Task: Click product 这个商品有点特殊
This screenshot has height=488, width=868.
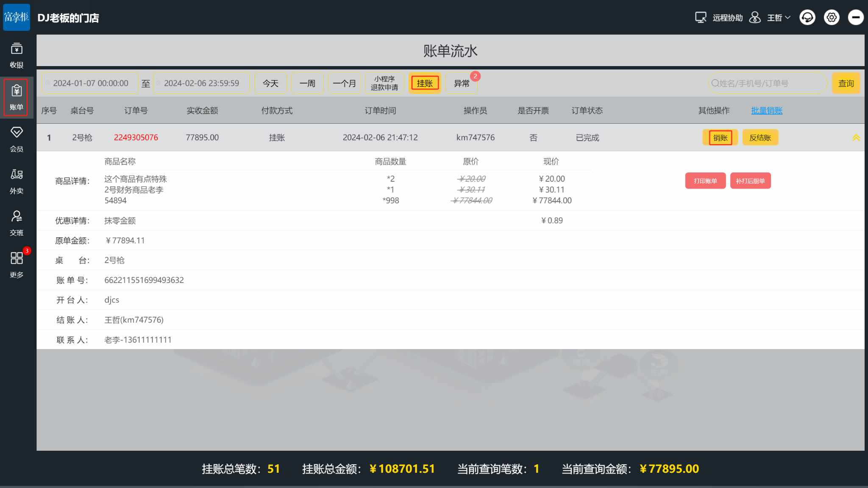Action: [x=136, y=179]
